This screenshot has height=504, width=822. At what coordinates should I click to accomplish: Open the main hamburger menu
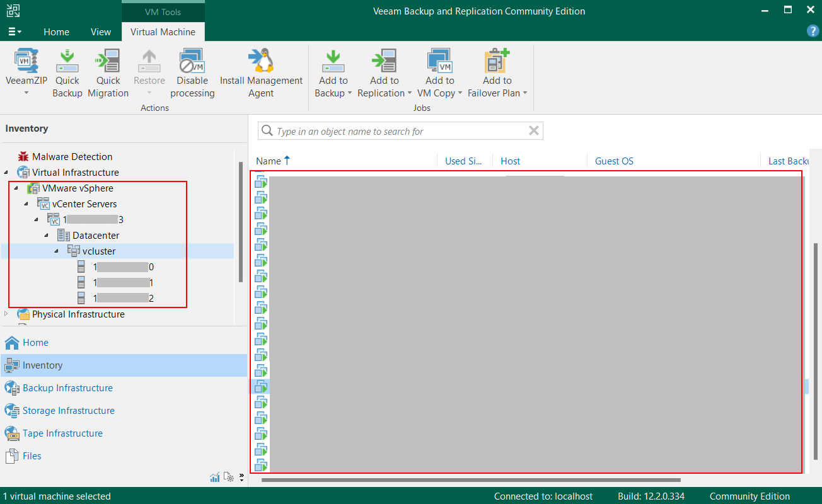tap(15, 31)
